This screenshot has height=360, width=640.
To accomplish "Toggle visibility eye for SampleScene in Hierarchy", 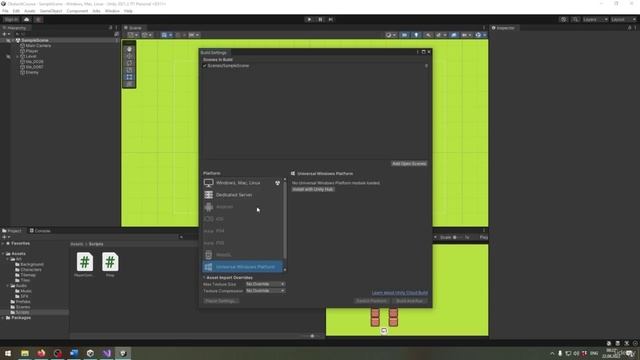I will (x=8, y=40).
